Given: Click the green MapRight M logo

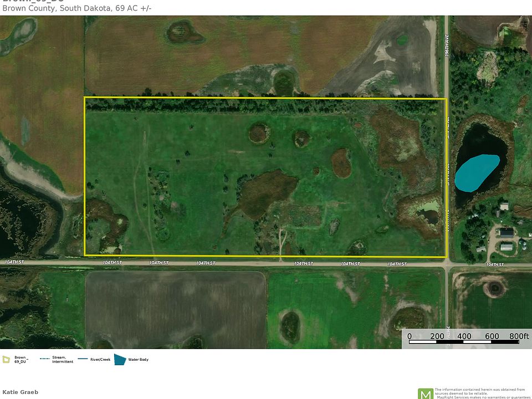Looking at the screenshot, I should point(426,393).
